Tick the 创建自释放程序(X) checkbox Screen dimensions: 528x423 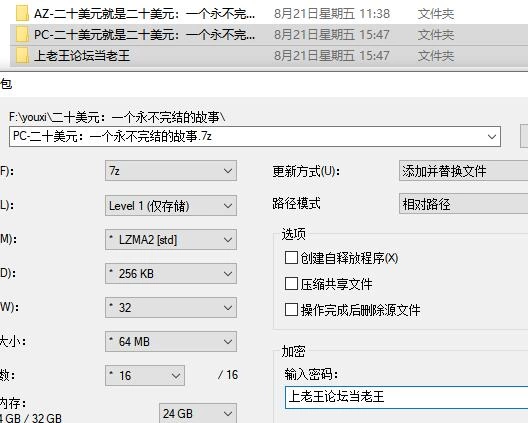tap(291, 258)
